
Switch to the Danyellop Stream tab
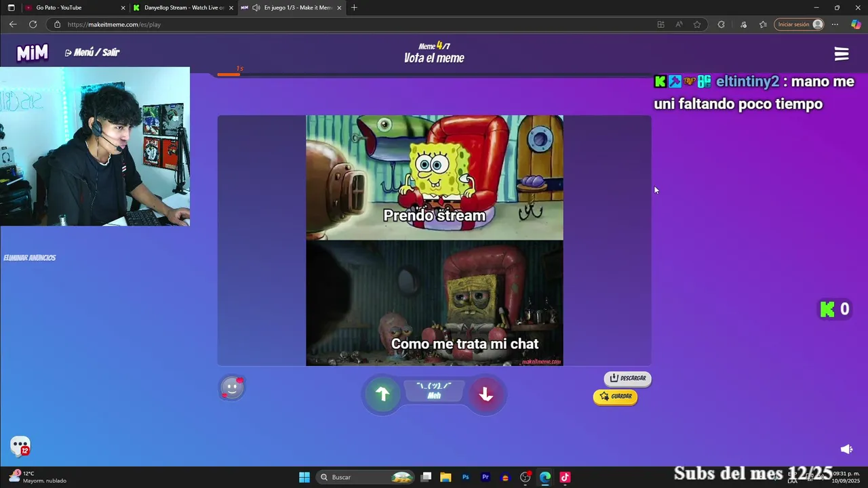point(183,7)
